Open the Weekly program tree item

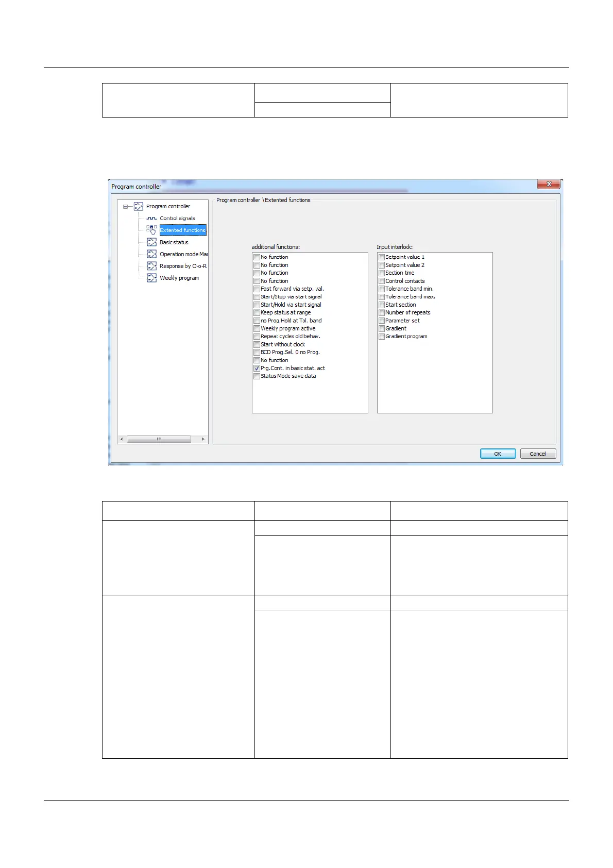(x=179, y=278)
